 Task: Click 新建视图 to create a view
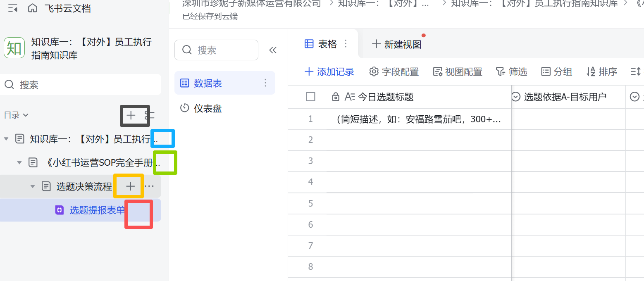click(397, 44)
